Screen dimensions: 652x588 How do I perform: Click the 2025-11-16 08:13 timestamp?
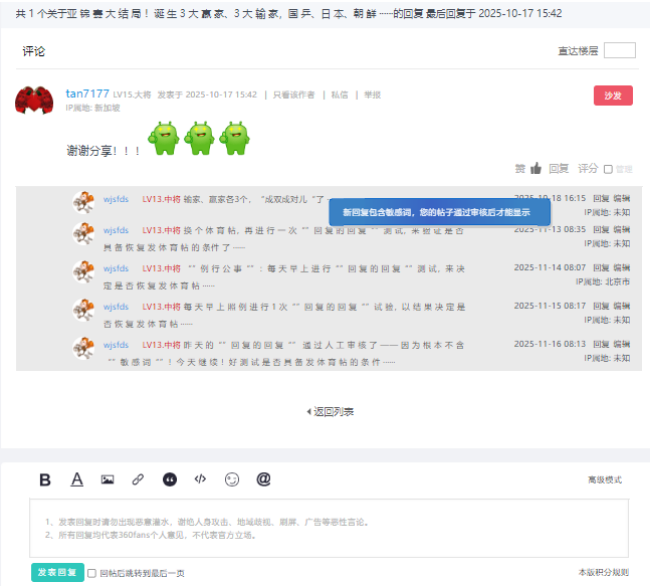pyautogui.click(x=550, y=344)
